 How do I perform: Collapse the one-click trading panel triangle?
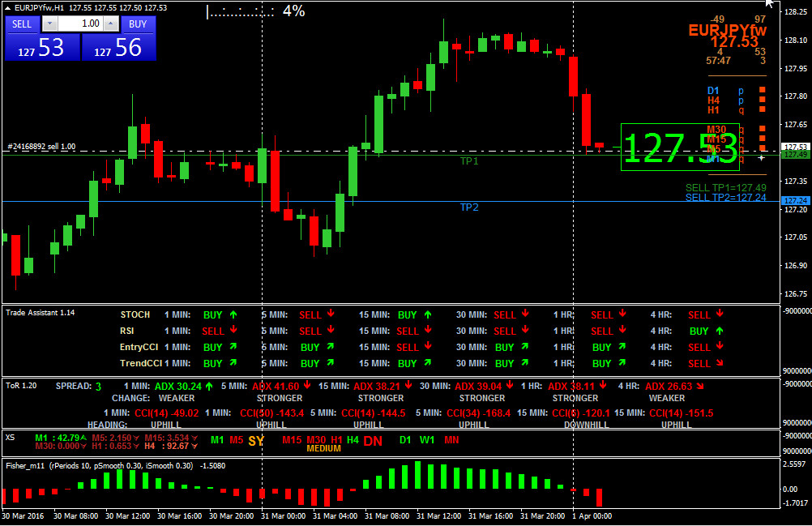8,8
